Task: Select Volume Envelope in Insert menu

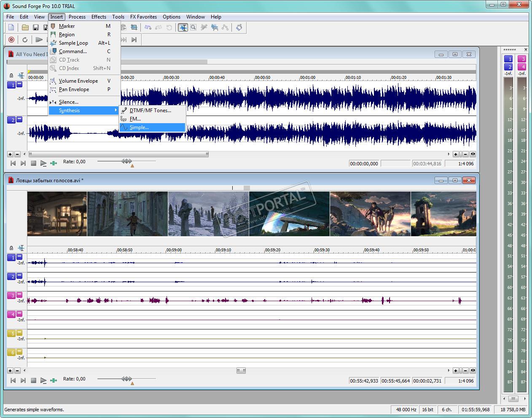Action: pos(78,81)
